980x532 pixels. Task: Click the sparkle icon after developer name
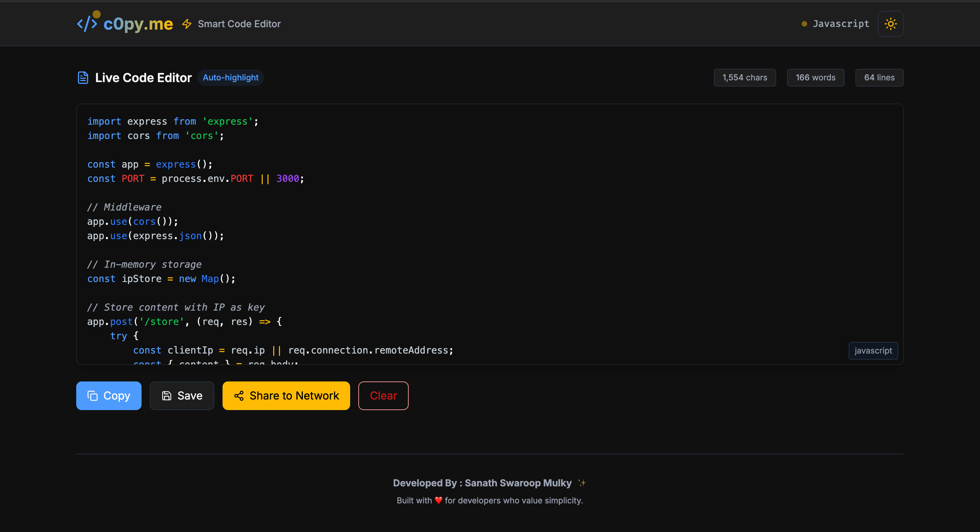point(582,483)
